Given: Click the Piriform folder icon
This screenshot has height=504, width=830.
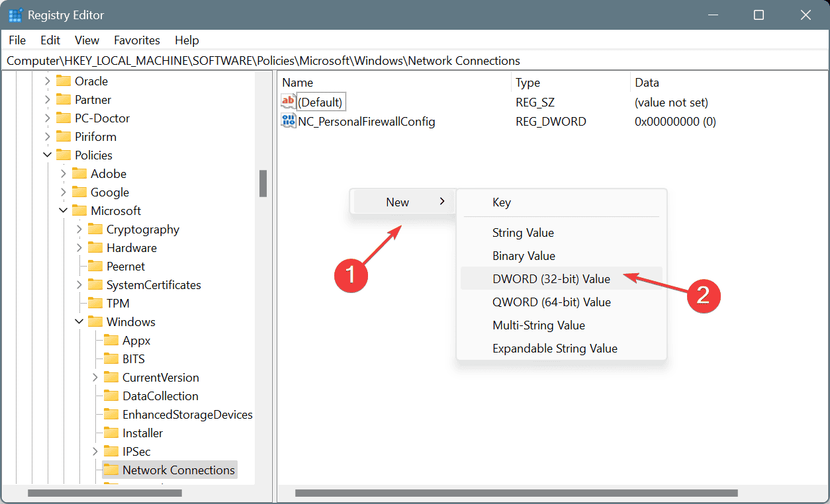Looking at the screenshot, I should pyautogui.click(x=64, y=136).
